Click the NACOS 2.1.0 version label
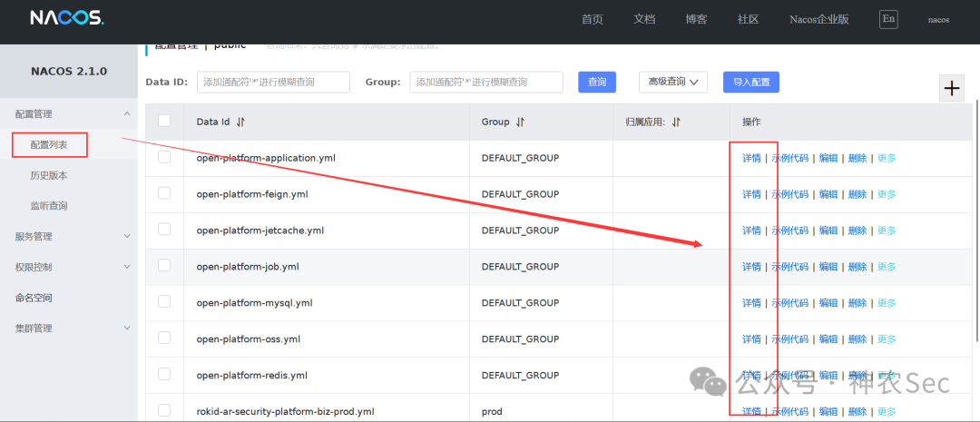 point(69,72)
